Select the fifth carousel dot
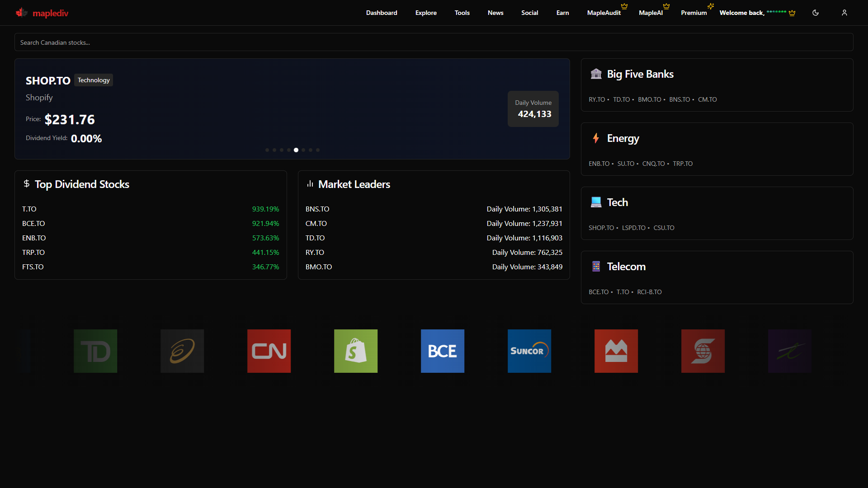This screenshot has height=488, width=868. (296, 150)
